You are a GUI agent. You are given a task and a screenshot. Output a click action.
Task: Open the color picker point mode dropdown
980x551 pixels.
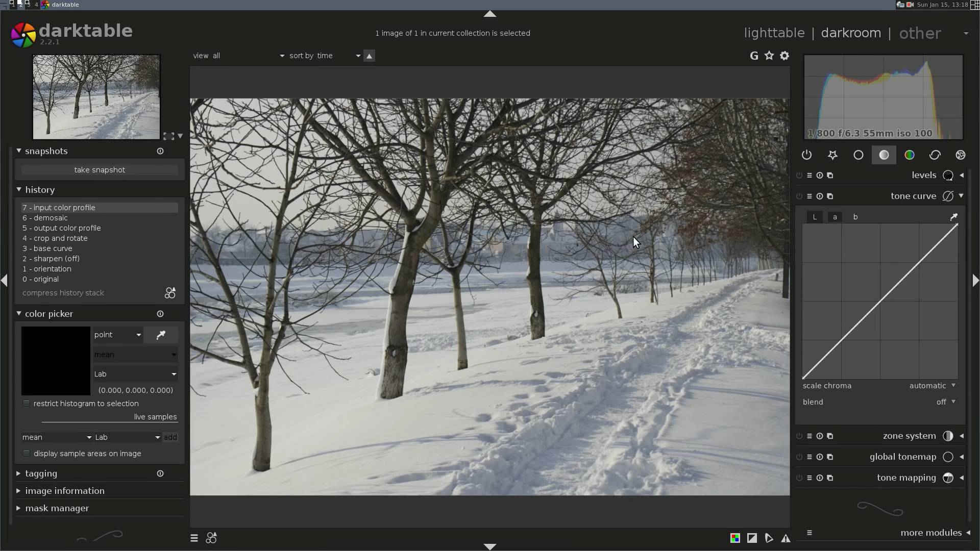tap(118, 335)
